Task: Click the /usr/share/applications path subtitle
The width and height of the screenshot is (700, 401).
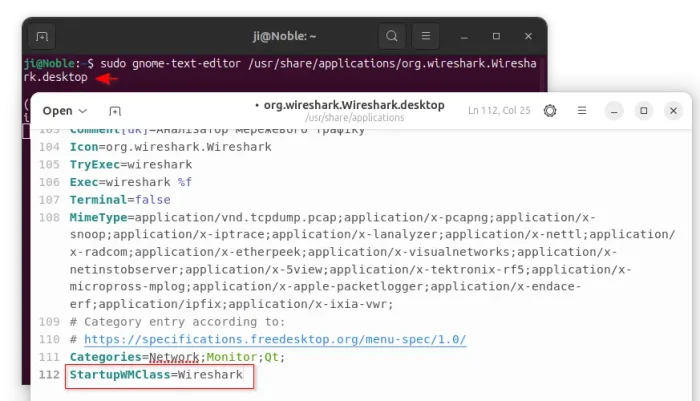Action: tap(354, 118)
